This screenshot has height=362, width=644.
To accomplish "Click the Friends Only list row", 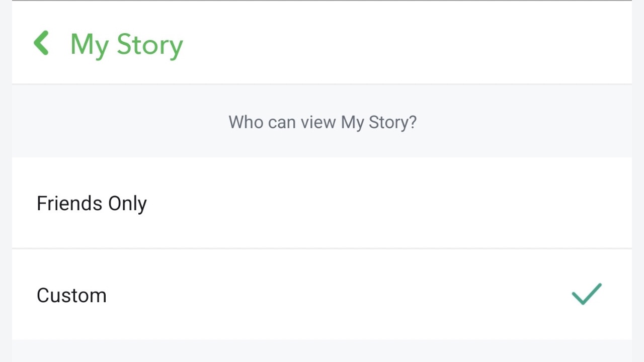I will 322,203.
